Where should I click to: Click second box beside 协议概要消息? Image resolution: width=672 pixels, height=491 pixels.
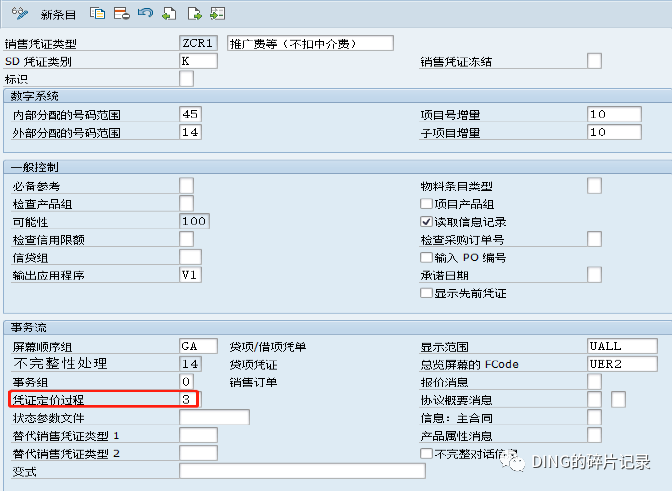coord(618,399)
